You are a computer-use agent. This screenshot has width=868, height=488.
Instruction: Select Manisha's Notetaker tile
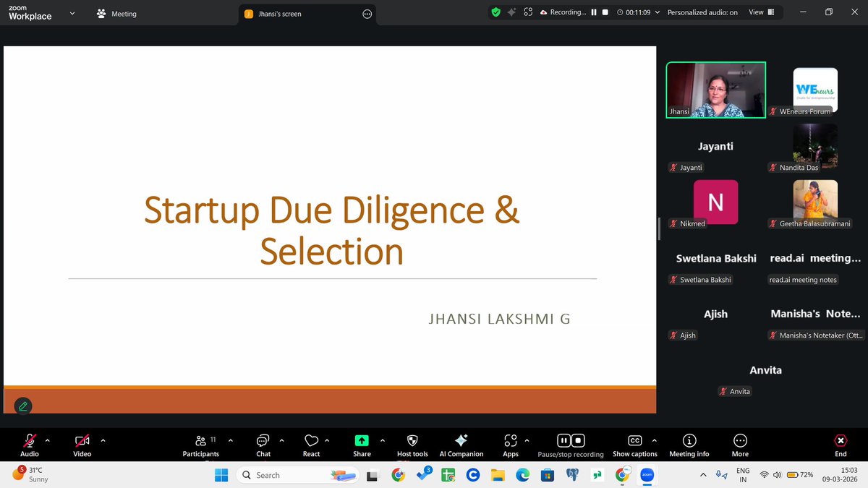tap(815, 314)
